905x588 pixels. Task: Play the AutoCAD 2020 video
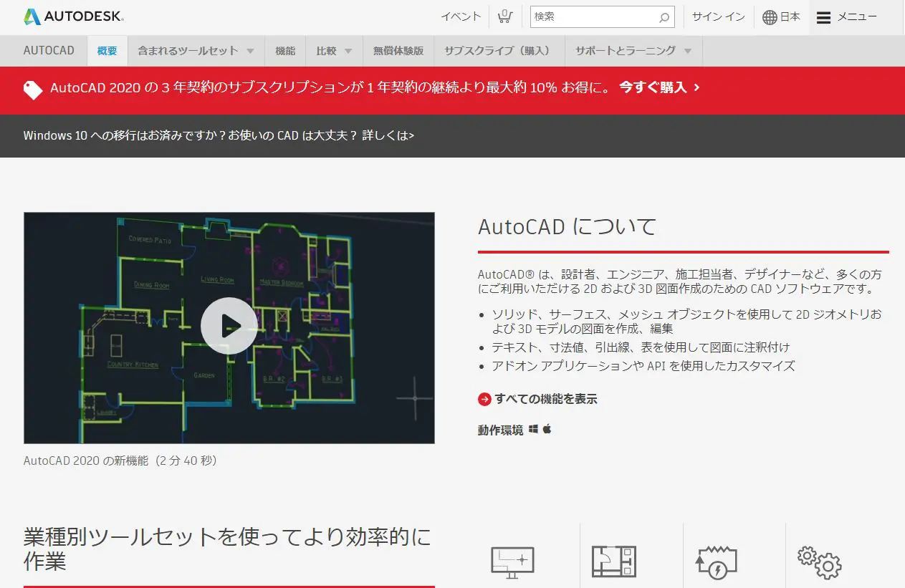pos(229,327)
